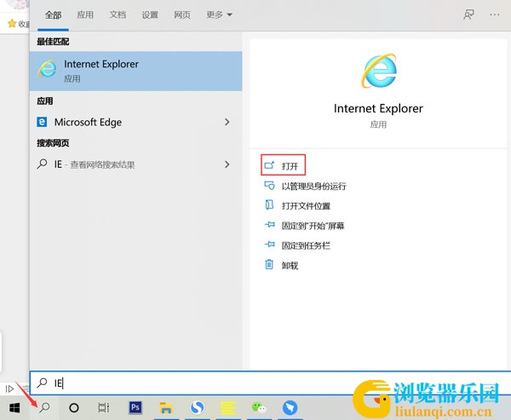Click the feedback person icon at top right
This screenshot has width=511, height=420.
pos(468,14)
